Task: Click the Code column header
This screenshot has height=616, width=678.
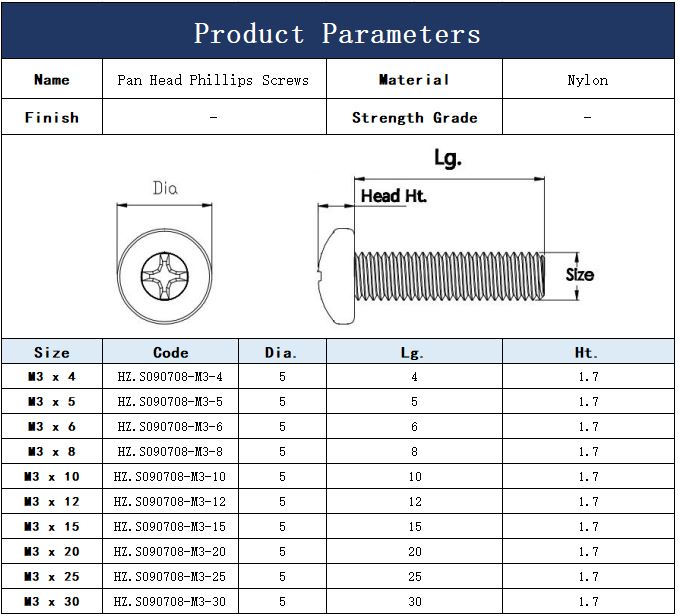Action: 170,352
